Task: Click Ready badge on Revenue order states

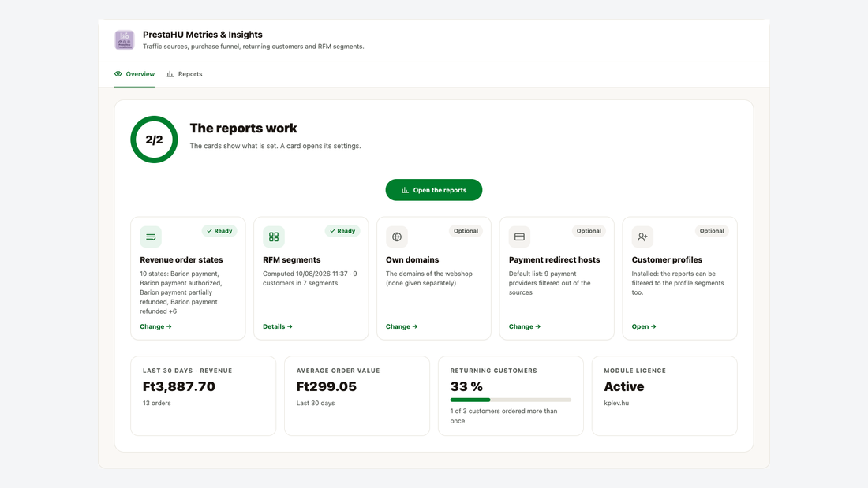Action: pyautogui.click(x=219, y=231)
